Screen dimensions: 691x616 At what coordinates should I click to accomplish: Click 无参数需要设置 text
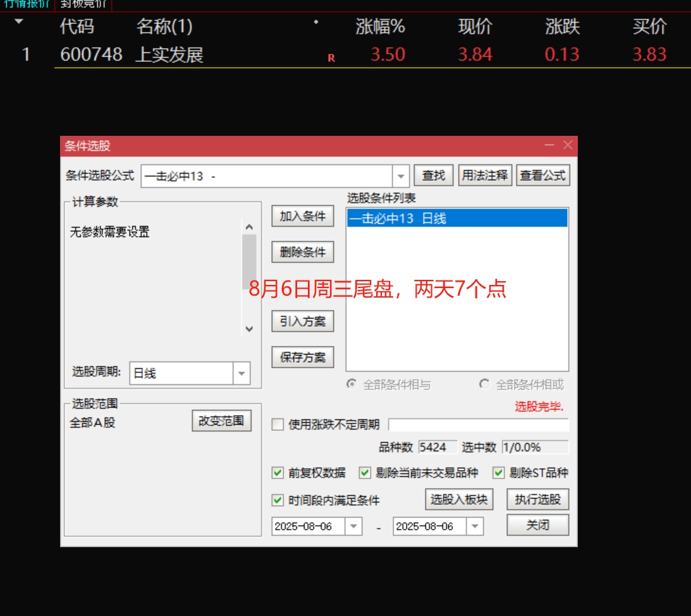(x=110, y=232)
